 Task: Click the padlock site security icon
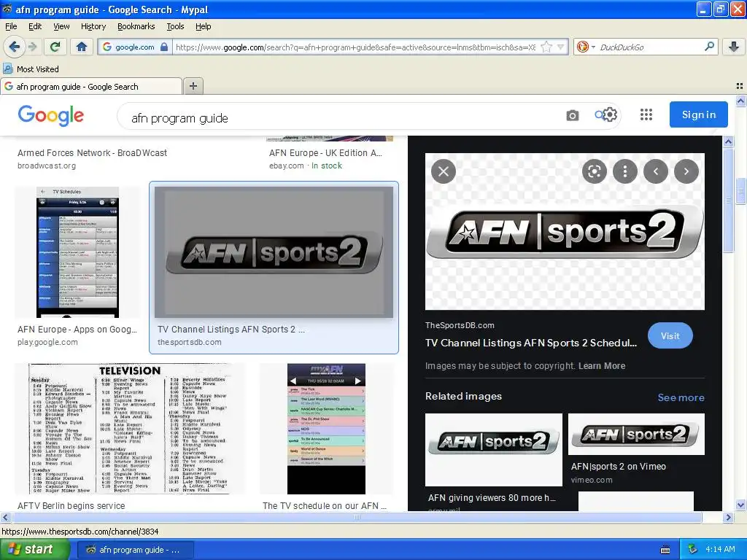click(x=164, y=47)
